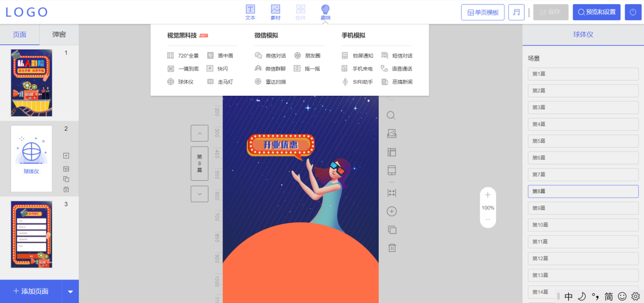The height and width of the screenshot is (303, 644).
Task: Click the 锁屏通知 lock screen icon
Action: point(345,55)
